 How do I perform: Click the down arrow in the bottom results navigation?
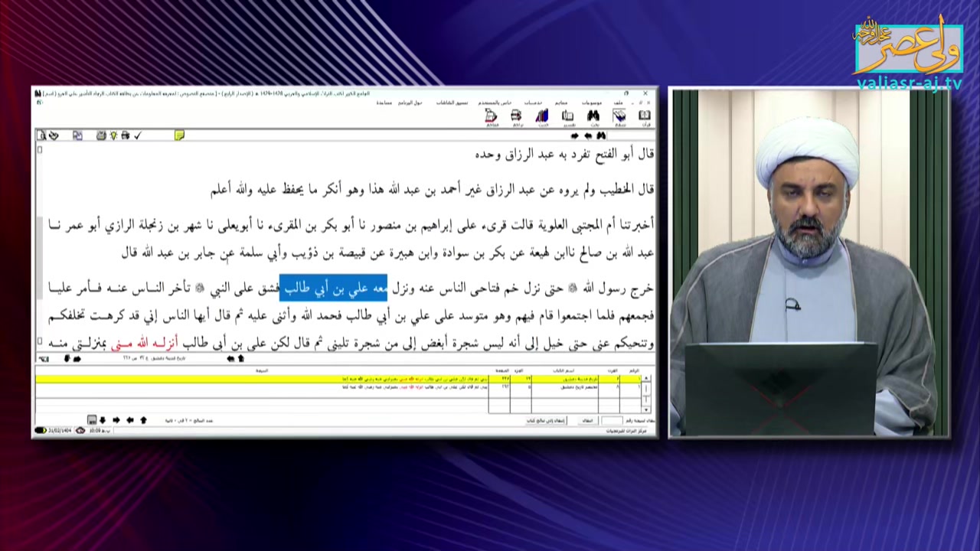(103, 420)
